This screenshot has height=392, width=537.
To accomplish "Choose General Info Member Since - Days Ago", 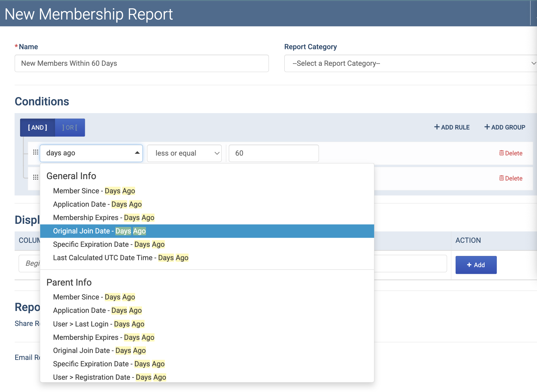I will (207, 191).
